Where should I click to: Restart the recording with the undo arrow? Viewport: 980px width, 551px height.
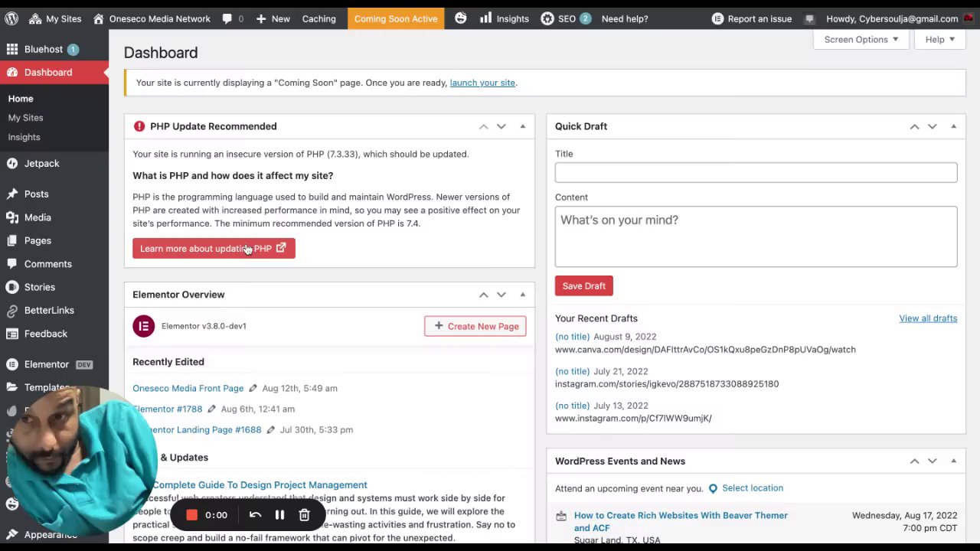(255, 515)
